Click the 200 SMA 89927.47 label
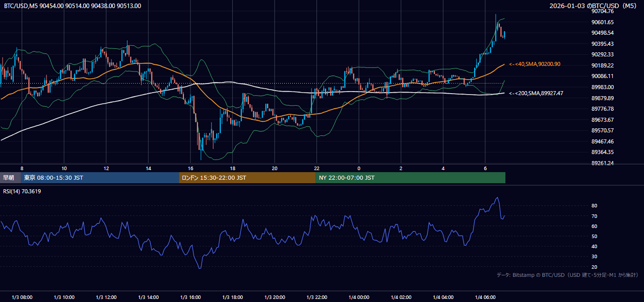Screen dimensions: 644x302 pos(536,93)
